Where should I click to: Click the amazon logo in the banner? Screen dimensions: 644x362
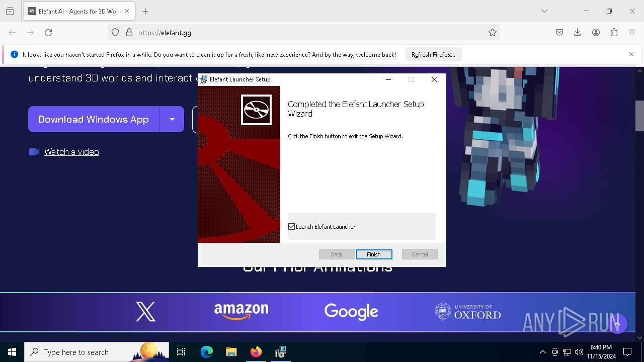[x=241, y=312]
